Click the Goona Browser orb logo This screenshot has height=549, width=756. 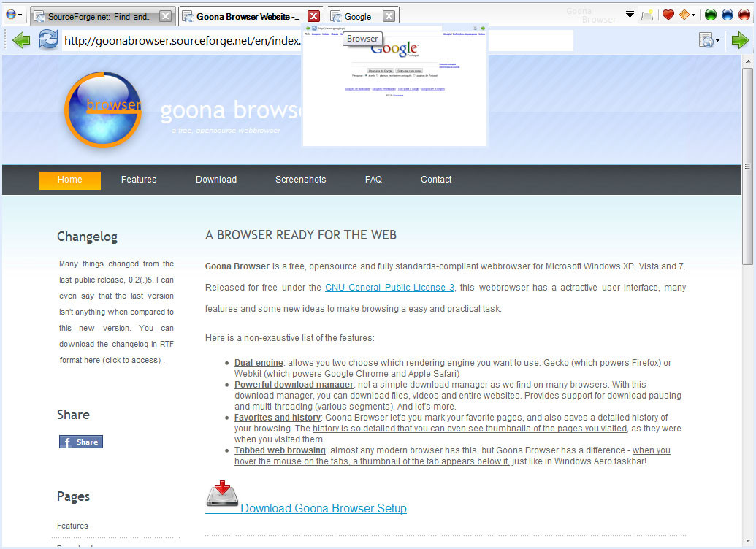(103, 110)
